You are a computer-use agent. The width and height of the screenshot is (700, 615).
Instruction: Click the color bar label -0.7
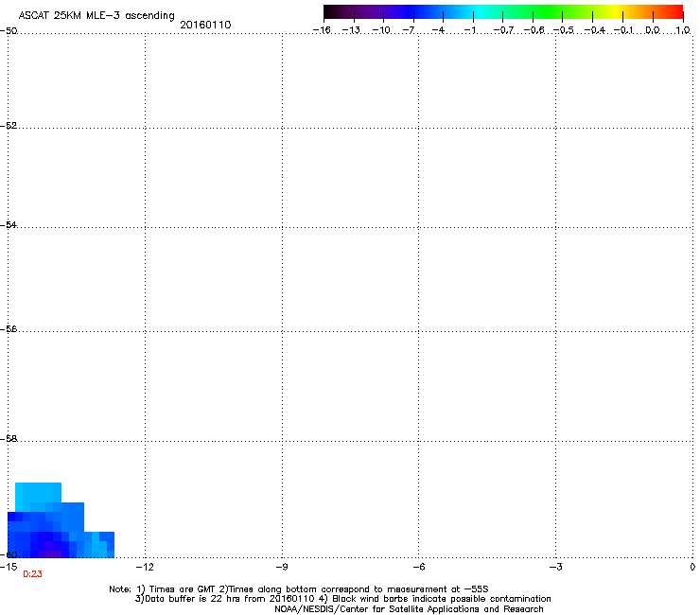503,30
